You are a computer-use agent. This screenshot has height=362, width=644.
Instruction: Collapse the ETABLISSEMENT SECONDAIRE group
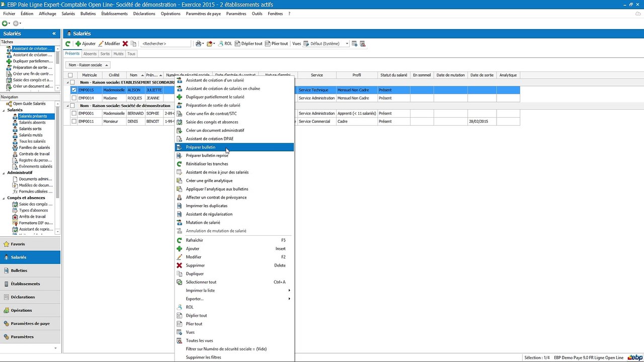pyautogui.click(x=67, y=82)
